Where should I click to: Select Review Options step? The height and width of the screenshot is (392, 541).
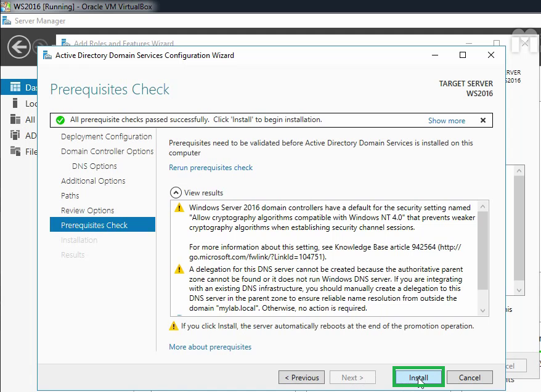tap(87, 211)
